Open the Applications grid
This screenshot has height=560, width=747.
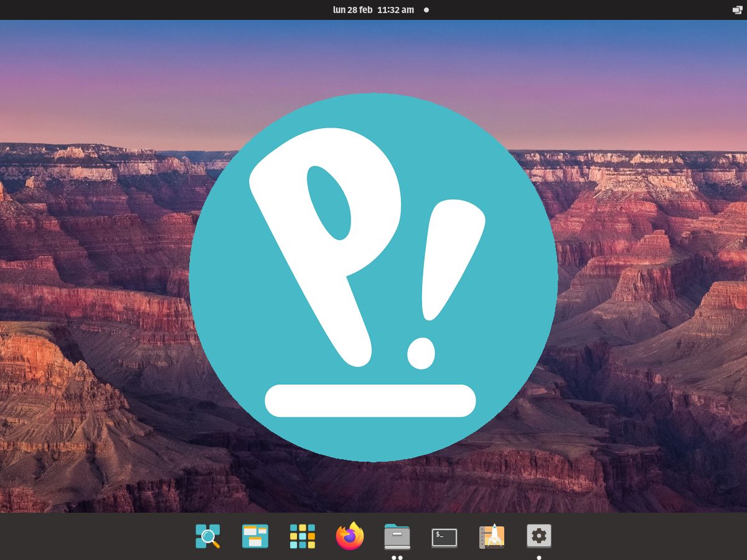tap(303, 536)
